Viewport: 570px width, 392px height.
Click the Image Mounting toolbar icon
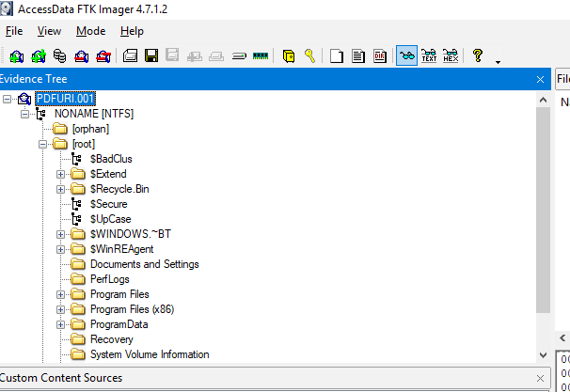(59, 56)
